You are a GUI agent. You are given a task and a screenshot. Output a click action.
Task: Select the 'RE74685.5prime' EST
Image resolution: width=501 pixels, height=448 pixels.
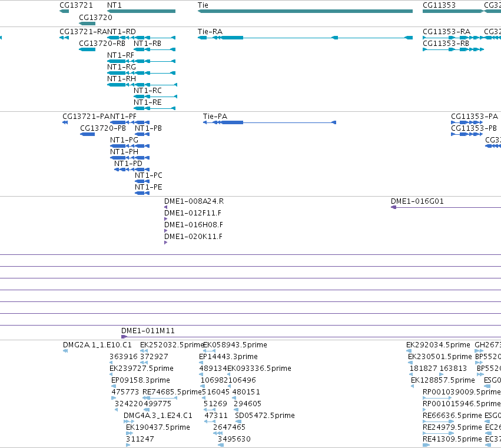[160, 398]
